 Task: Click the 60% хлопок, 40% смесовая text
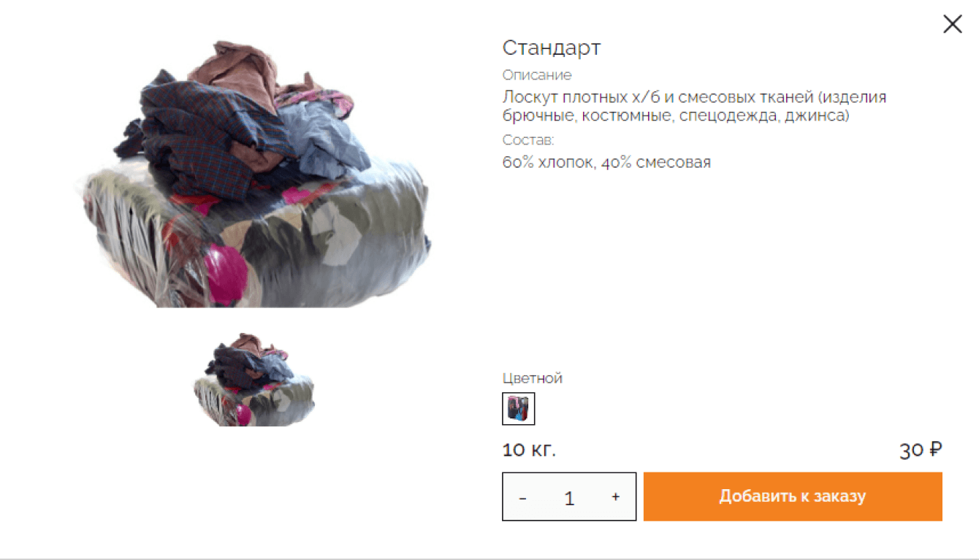[x=606, y=162]
